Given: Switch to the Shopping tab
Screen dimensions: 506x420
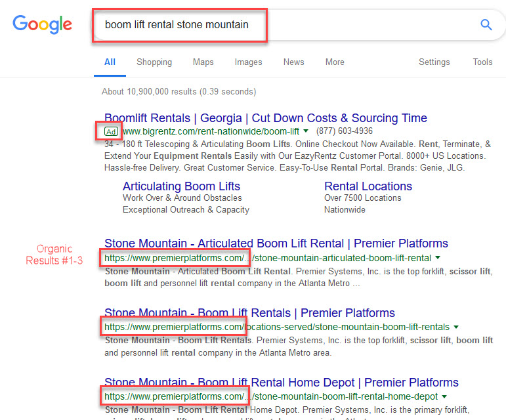Looking at the screenshot, I should (x=154, y=62).
